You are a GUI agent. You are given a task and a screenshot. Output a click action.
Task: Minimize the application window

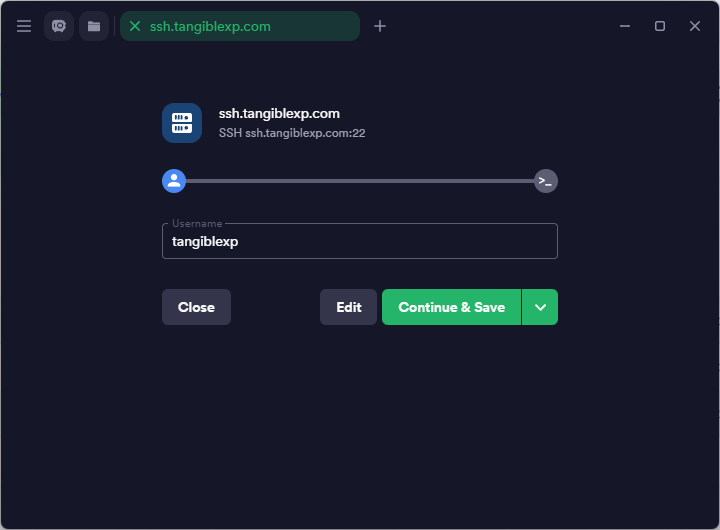(x=625, y=26)
